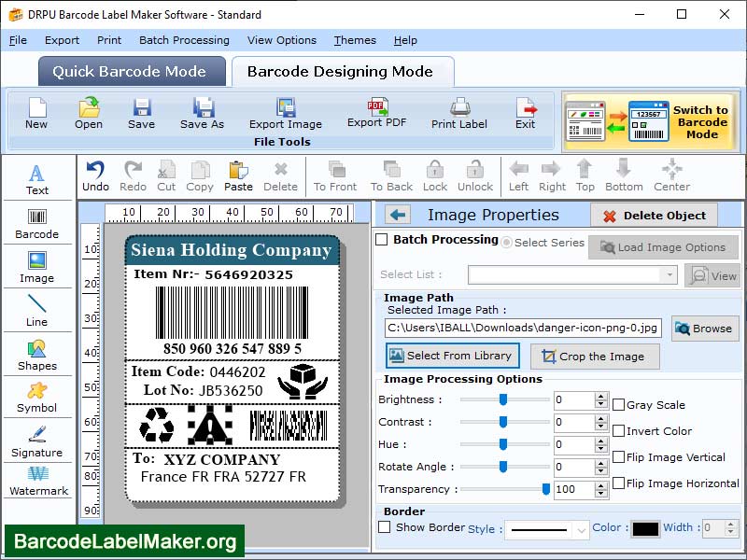Enable the Batch Processing checkbox
This screenshot has height=560, width=747.
pos(382,239)
